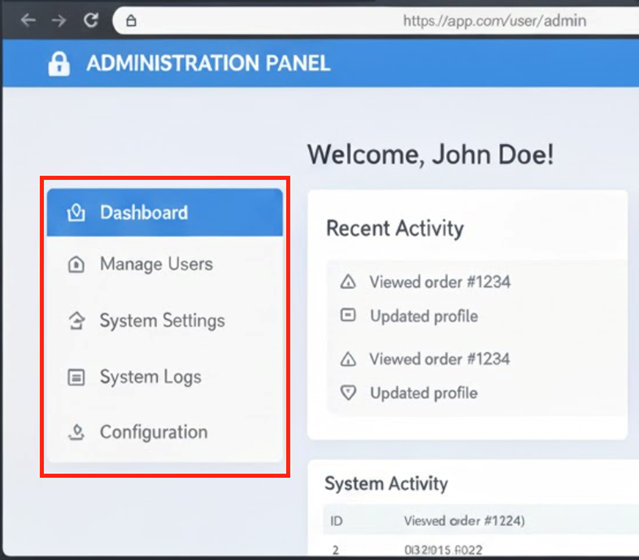Click the triangle icon beside first Viewed order
This screenshot has height=560, width=639.
tap(348, 282)
